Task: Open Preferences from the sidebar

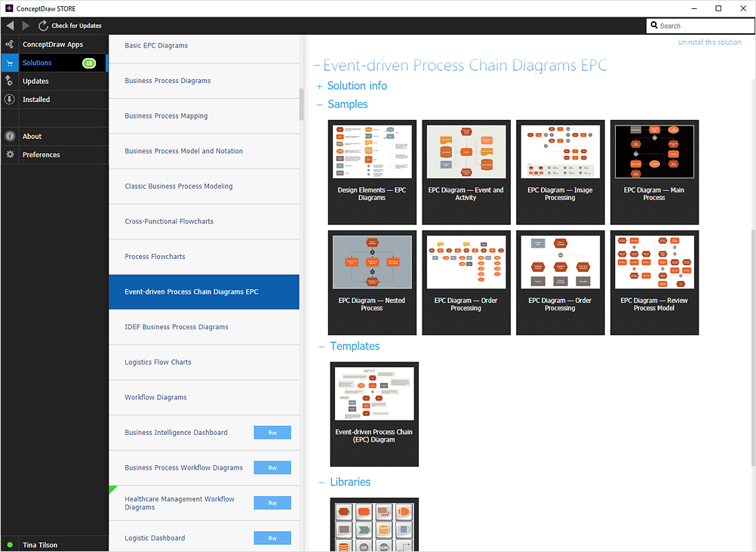Action: (x=54, y=154)
